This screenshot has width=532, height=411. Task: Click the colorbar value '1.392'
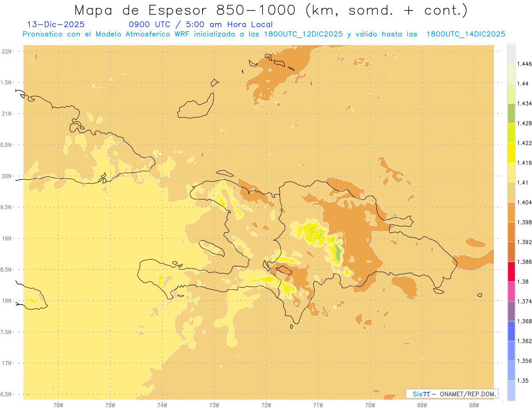tap(524, 242)
